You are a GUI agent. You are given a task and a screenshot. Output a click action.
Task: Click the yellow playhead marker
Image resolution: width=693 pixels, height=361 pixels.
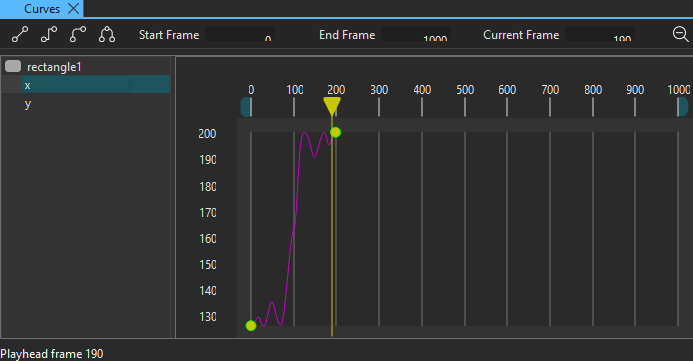(331, 106)
